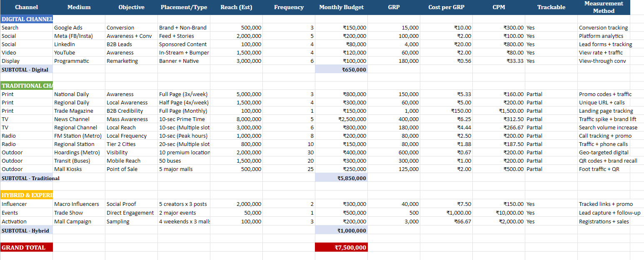Click the QR codes + brand recall cell

point(607,161)
